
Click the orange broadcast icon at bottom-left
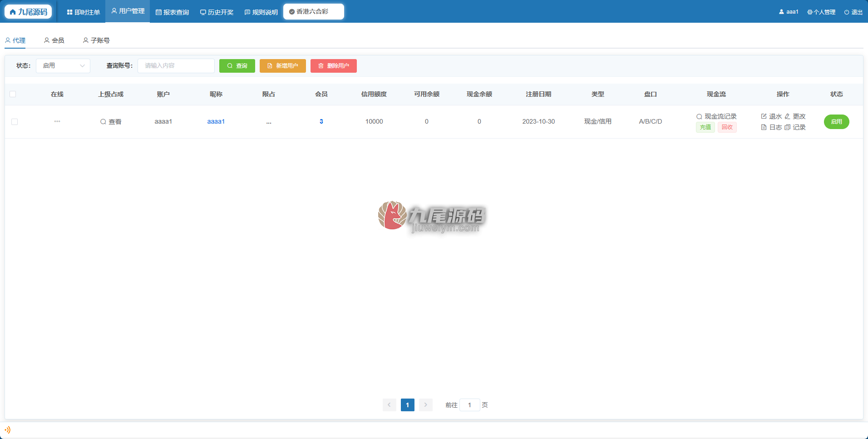coord(7,429)
